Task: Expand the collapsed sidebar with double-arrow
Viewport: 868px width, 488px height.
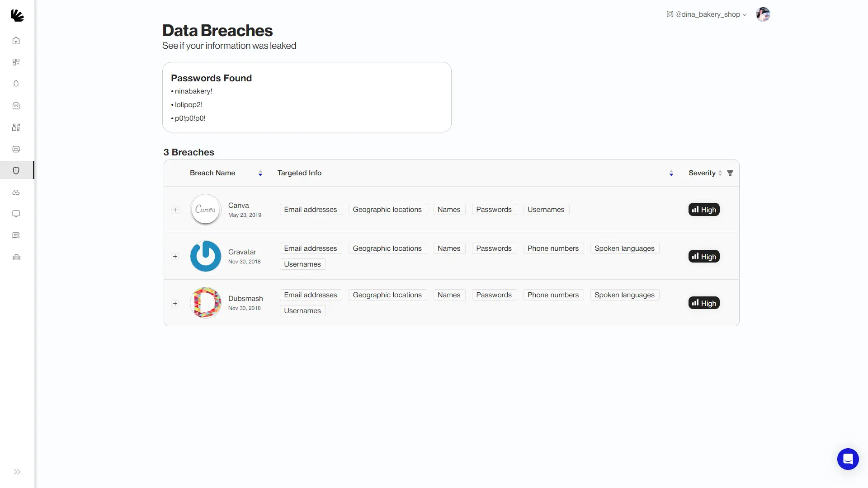Action: [17, 472]
